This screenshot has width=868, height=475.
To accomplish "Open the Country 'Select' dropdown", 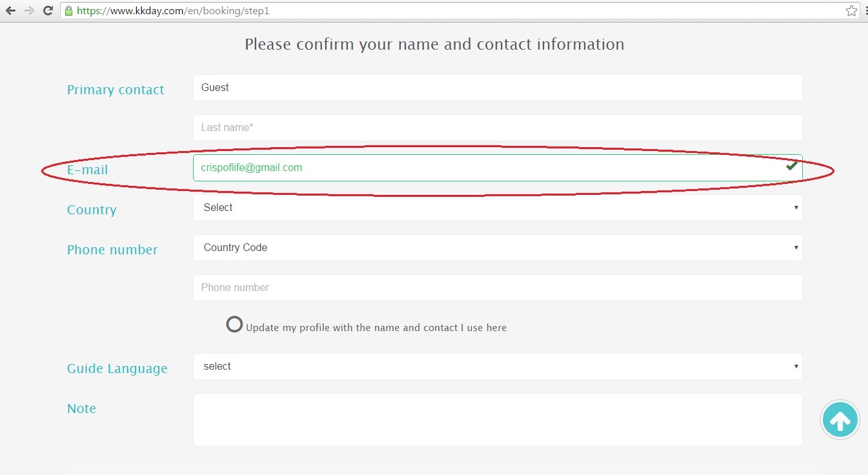I will coord(497,208).
